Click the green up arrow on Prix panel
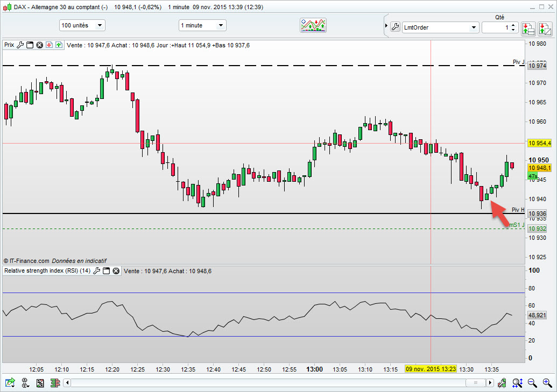The height and width of the screenshot is (392, 557). point(58,45)
